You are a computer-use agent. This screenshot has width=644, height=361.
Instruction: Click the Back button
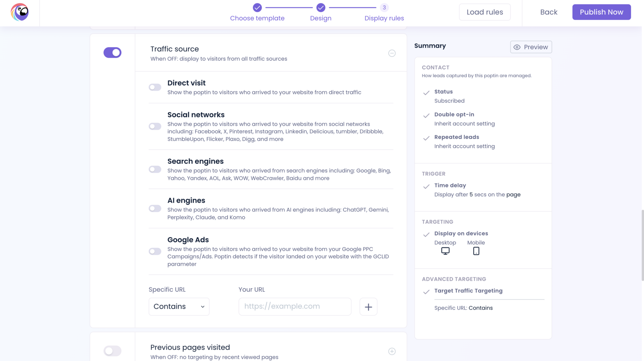(x=549, y=12)
